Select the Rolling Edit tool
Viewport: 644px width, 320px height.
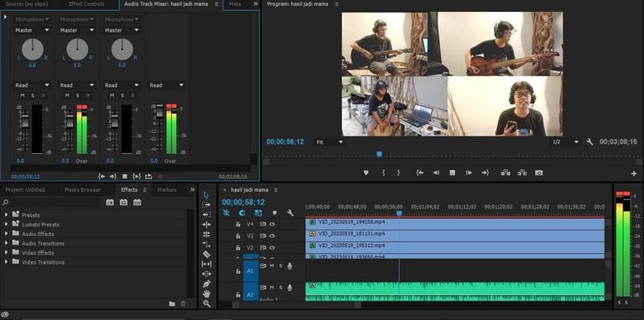[x=206, y=225]
